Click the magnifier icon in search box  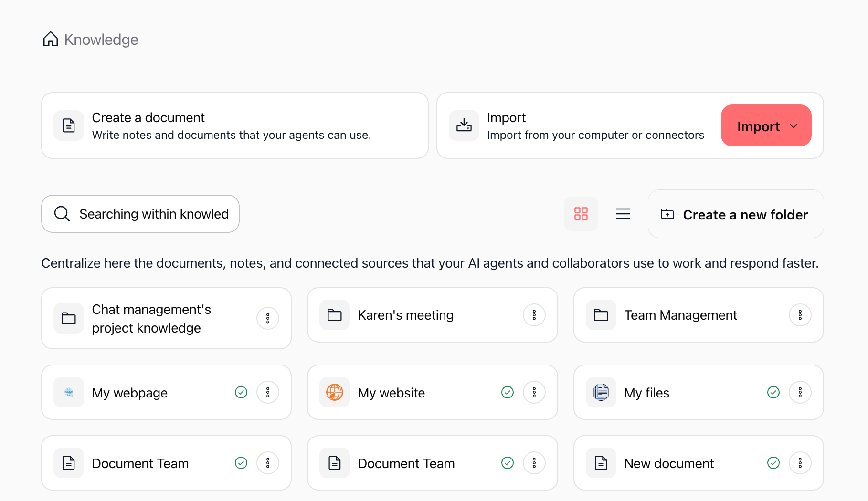(62, 213)
